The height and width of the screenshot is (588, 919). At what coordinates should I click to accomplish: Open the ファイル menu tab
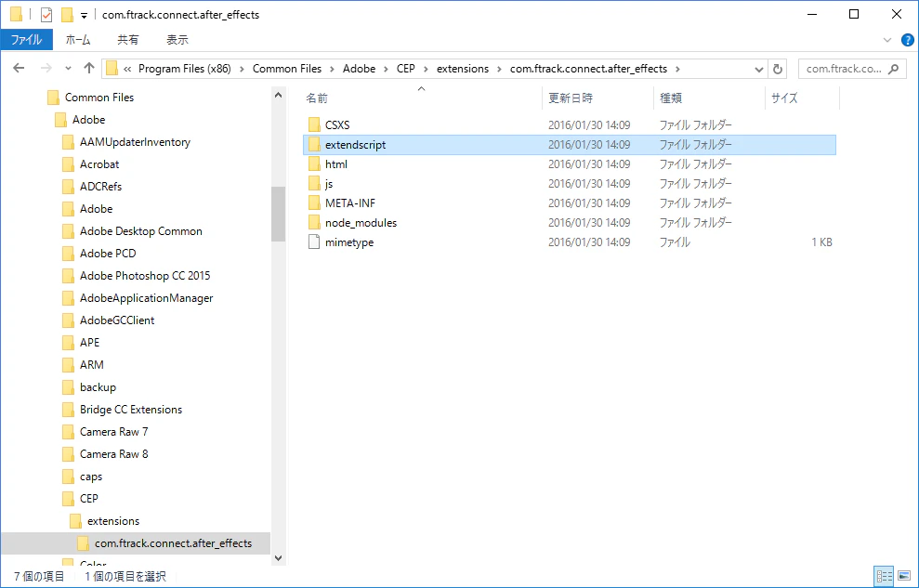click(x=26, y=40)
